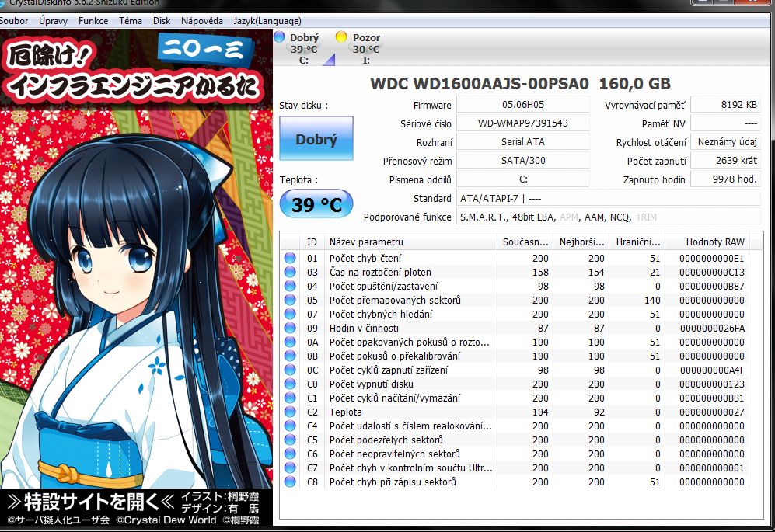Click the Firmware value 05.06H05

tap(523, 105)
